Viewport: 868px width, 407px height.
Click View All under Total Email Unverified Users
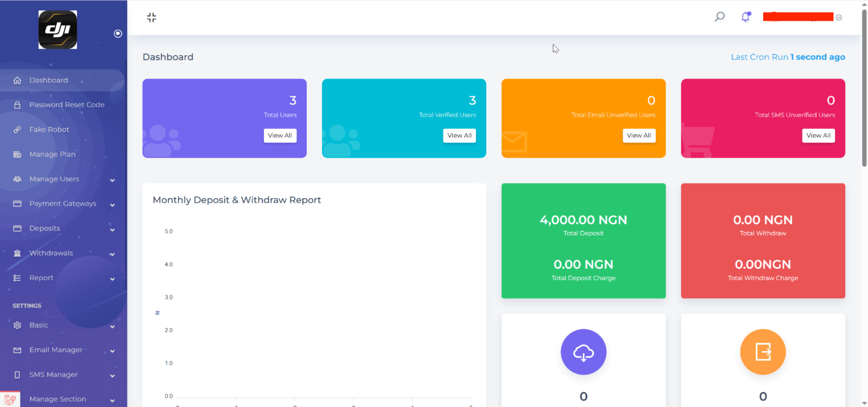coord(638,135)
